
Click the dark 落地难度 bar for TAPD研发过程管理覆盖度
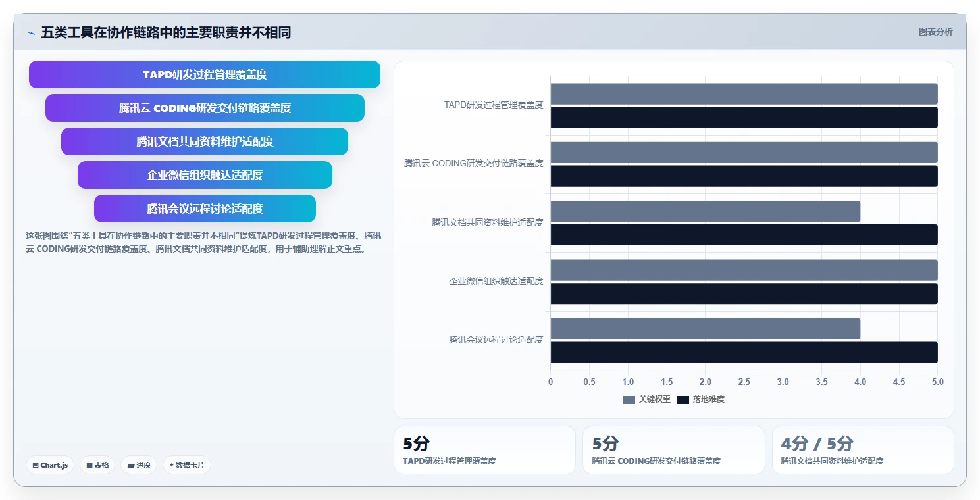pos(744,117)
